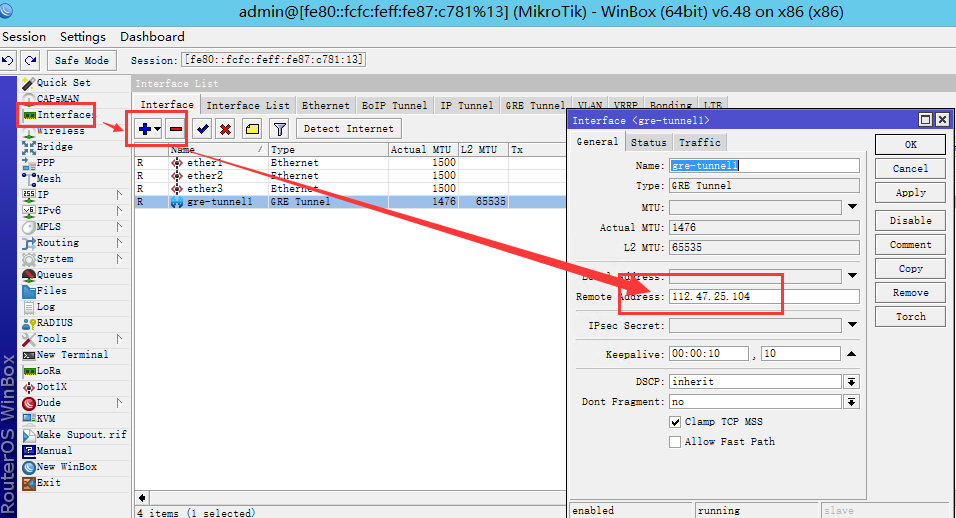Toggle Safe Mode button
This screenshot has width=956, height=518.
pos(82,60)
